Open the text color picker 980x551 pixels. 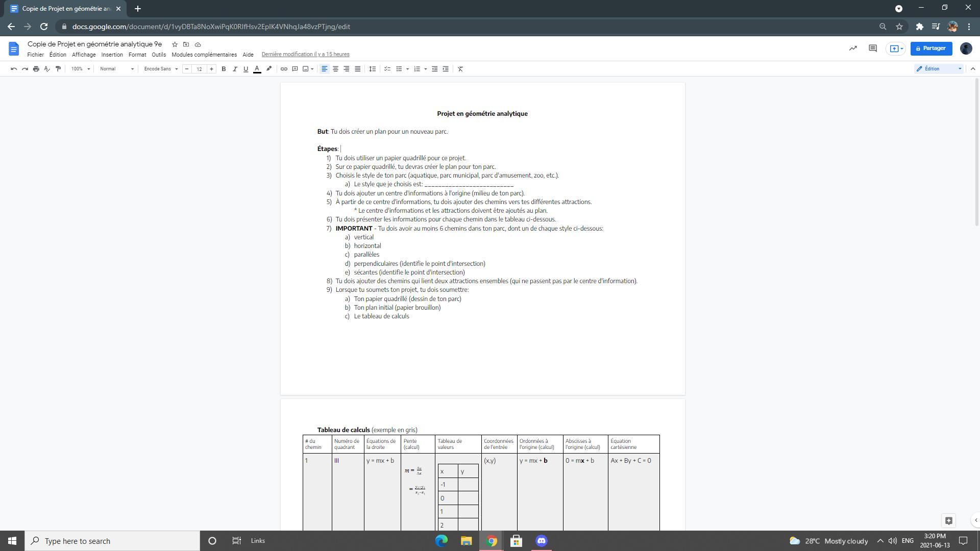257,69
